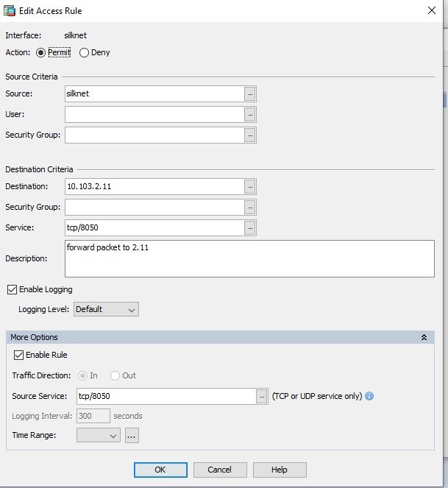Click Time Range ellipsis button
This screenshot has width=448, height=488.
pos(132,436)
